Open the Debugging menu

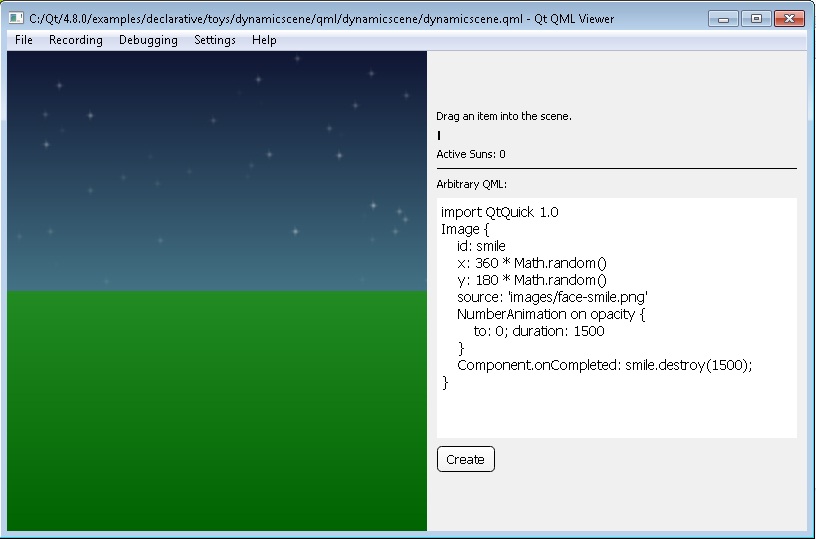pos(148,40)
